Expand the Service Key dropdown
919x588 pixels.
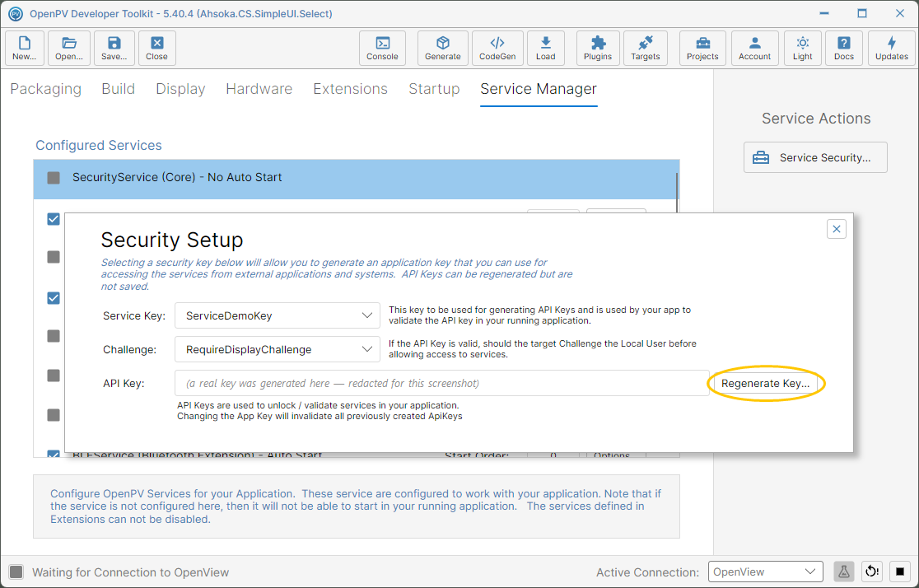coord(278,315)
